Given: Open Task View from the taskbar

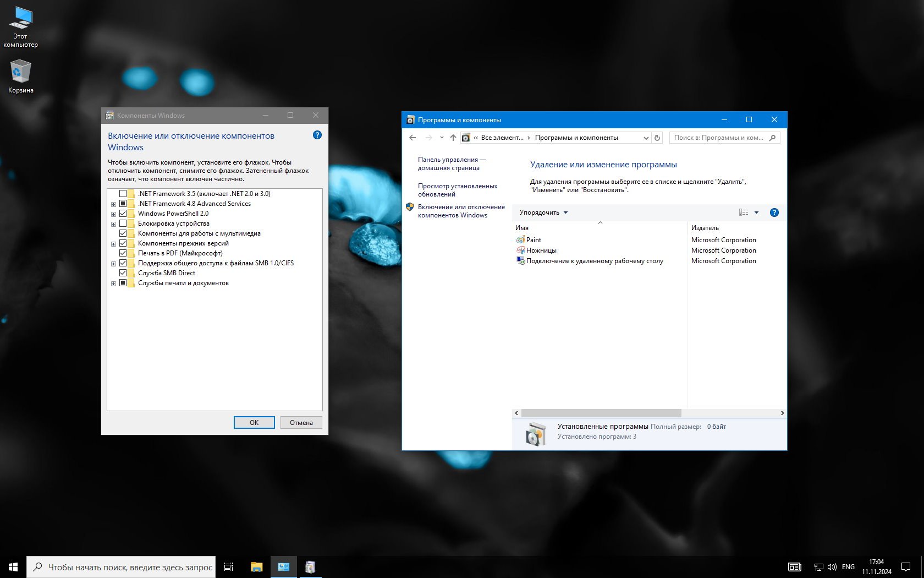Looking at the screenshot, I should (229, 567).
